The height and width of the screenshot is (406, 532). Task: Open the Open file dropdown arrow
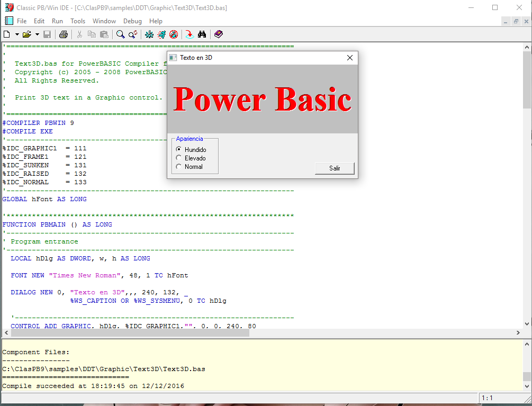38,34
